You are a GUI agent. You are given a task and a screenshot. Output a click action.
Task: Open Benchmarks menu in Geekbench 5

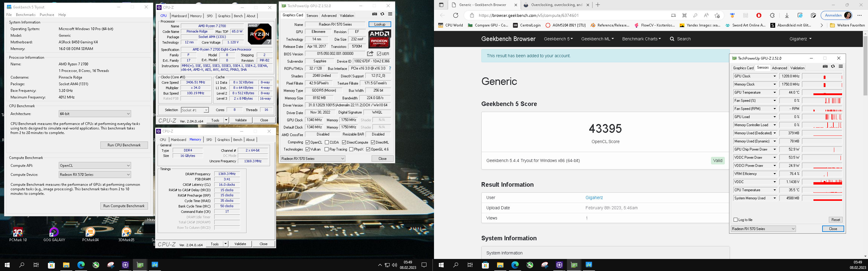[26, 15]
